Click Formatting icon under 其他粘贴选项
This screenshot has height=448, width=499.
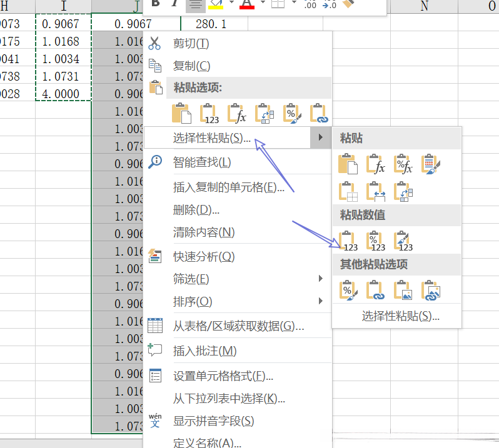pyautogui.click(x=348, y=290)
